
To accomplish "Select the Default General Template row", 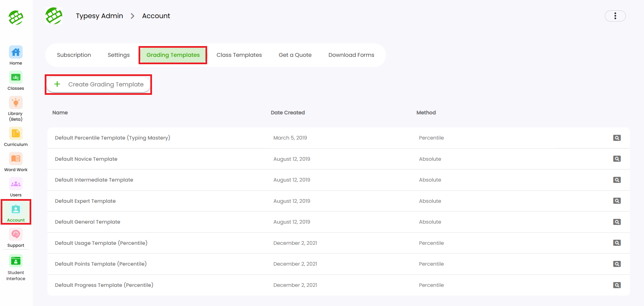I will tap(87, 222).
